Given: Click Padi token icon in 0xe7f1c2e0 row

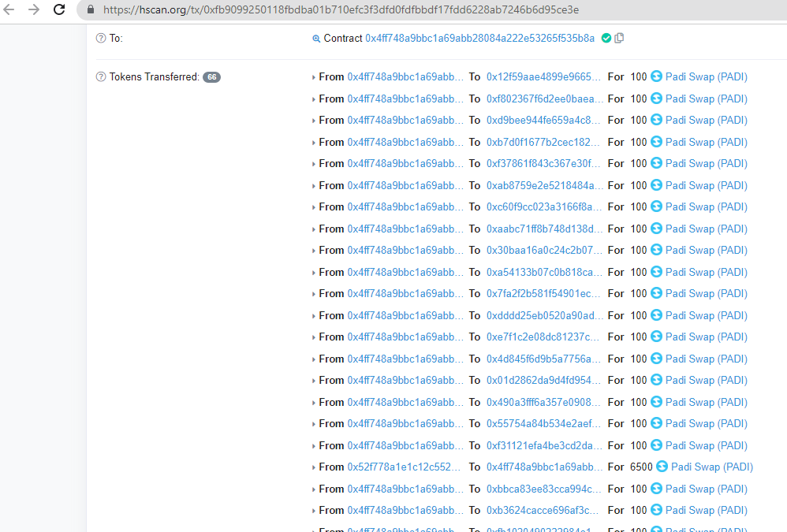Looking at the screenshot, I should pos(657,337).
